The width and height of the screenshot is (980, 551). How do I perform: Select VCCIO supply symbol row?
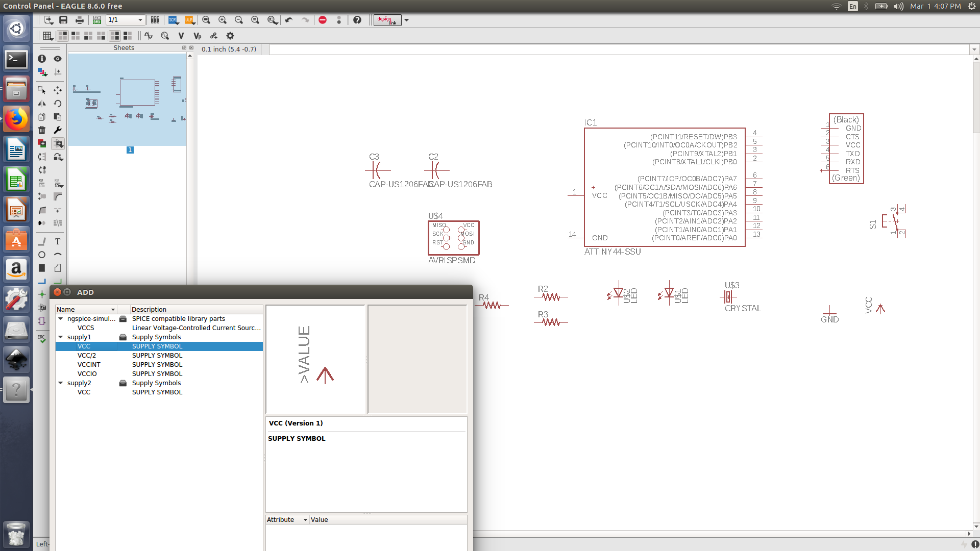tap(159, 374)
